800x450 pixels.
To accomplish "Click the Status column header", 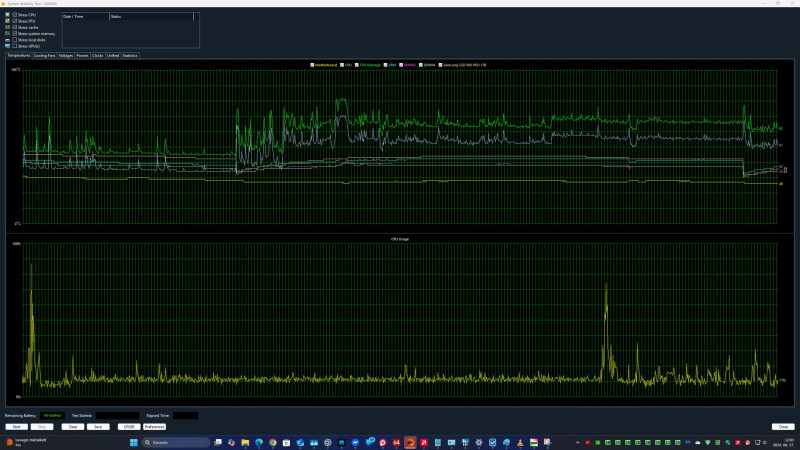I will click(x=152, y=16).
